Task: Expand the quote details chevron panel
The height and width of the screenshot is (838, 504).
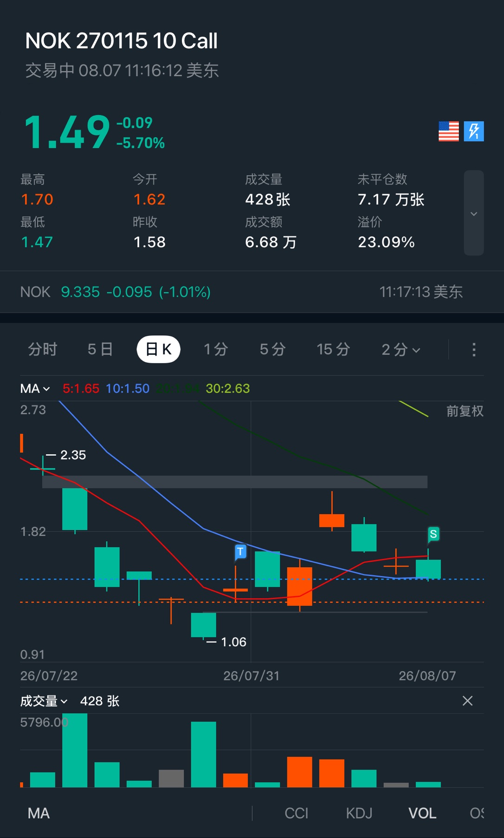Action: 474,213
